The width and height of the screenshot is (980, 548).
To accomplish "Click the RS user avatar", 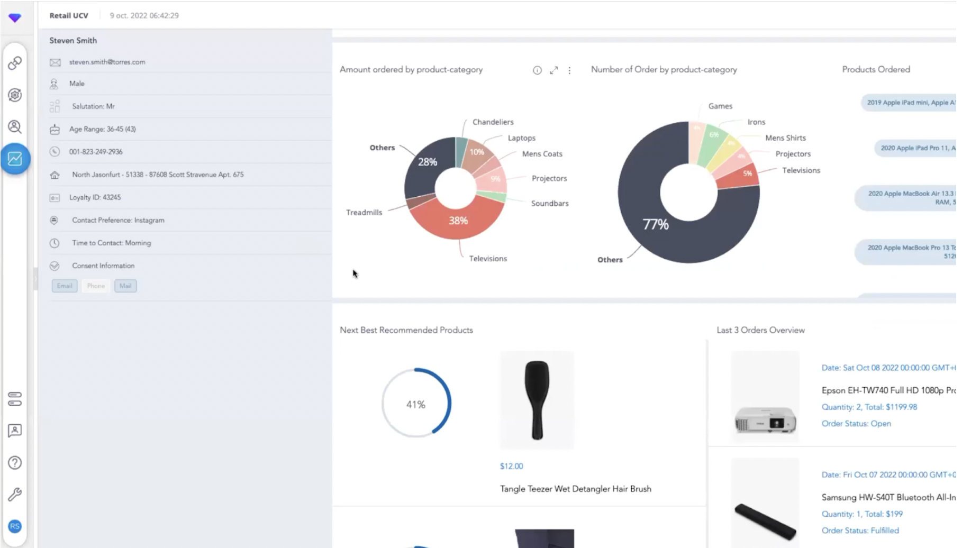I will [15, 526].
